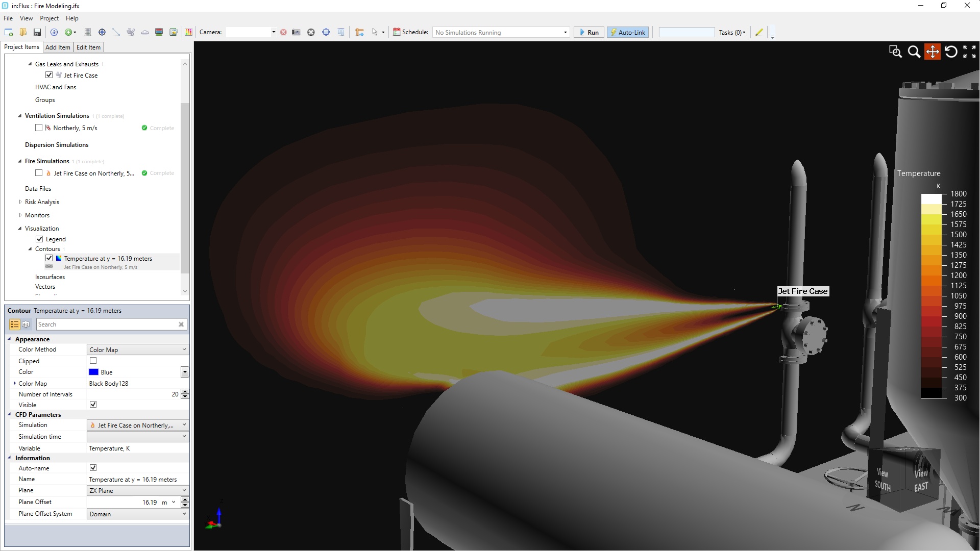
Task: Open the Tasks (0) button
Action: point(732,32)
